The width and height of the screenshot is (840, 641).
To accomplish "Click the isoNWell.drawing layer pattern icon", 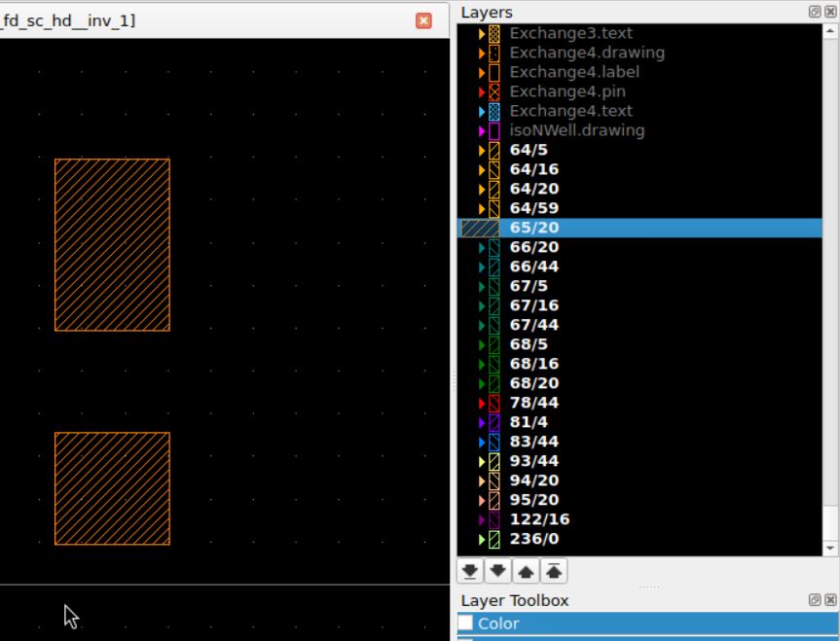I will click(494, 130).
